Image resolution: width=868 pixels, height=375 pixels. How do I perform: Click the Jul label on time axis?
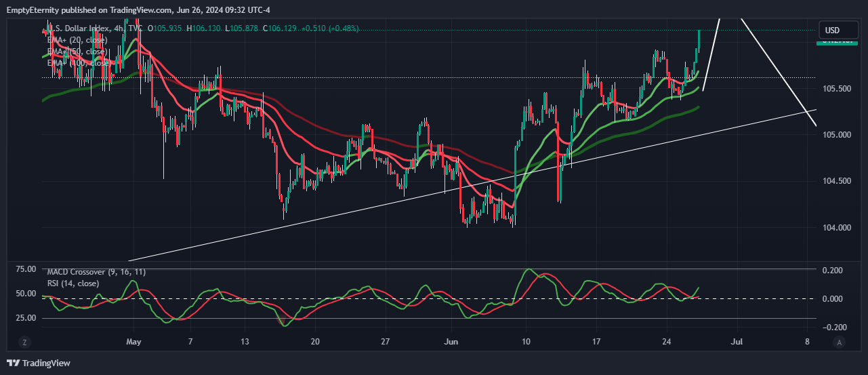pyautogui.click(x=737, y=342)
